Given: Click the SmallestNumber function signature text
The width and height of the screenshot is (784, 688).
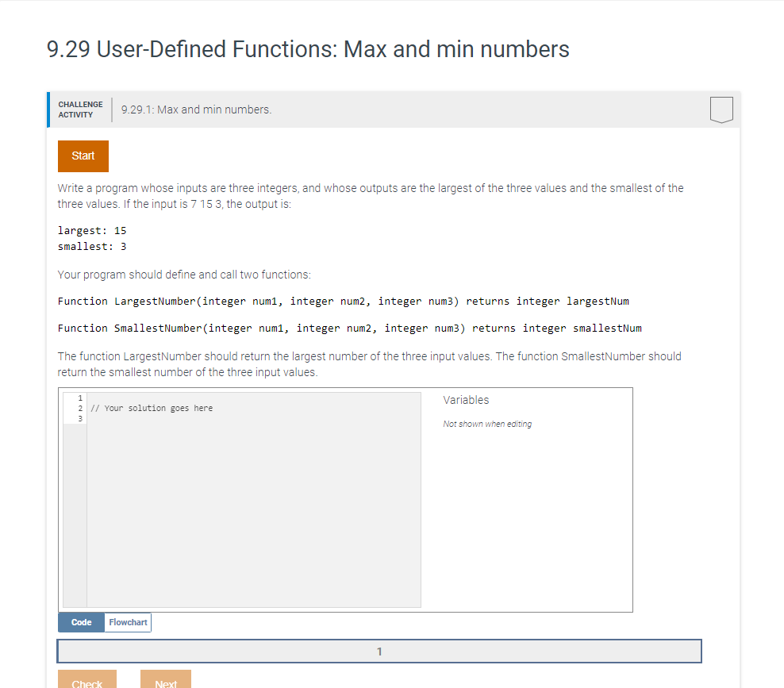Looking at the screenshot, I should coord(349,329).
